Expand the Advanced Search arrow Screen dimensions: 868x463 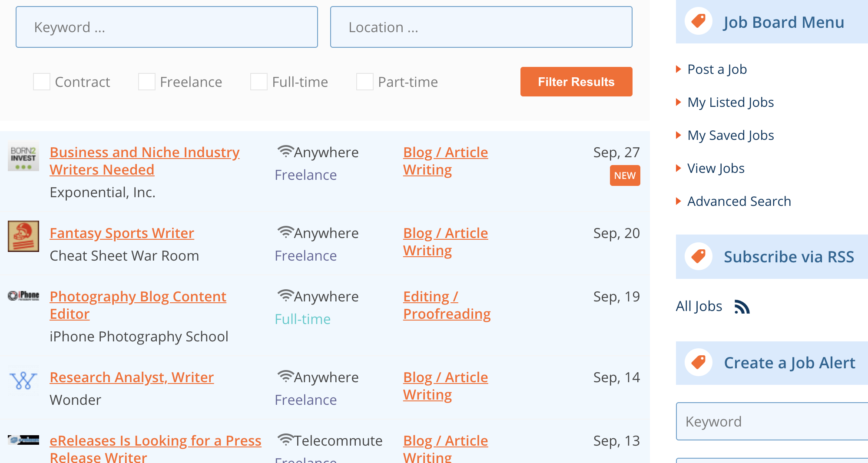pyautogui.click(x=678, y=201)
